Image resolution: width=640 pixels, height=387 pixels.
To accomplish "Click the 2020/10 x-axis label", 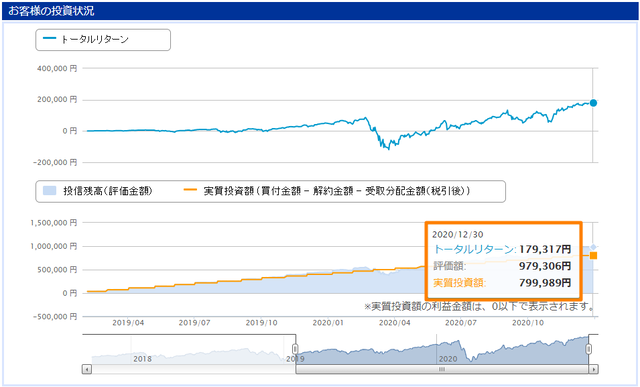I will (x=528, y=323).
